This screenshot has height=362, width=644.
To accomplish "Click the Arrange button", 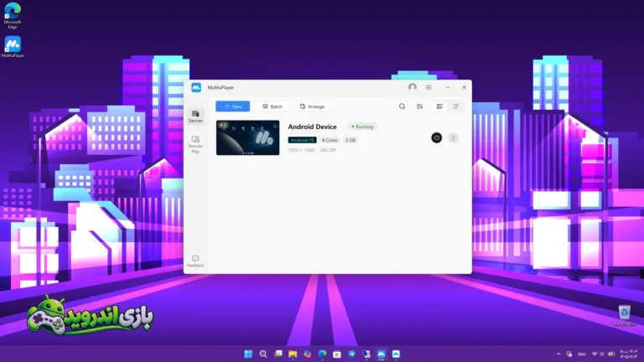I will [312, 106].
